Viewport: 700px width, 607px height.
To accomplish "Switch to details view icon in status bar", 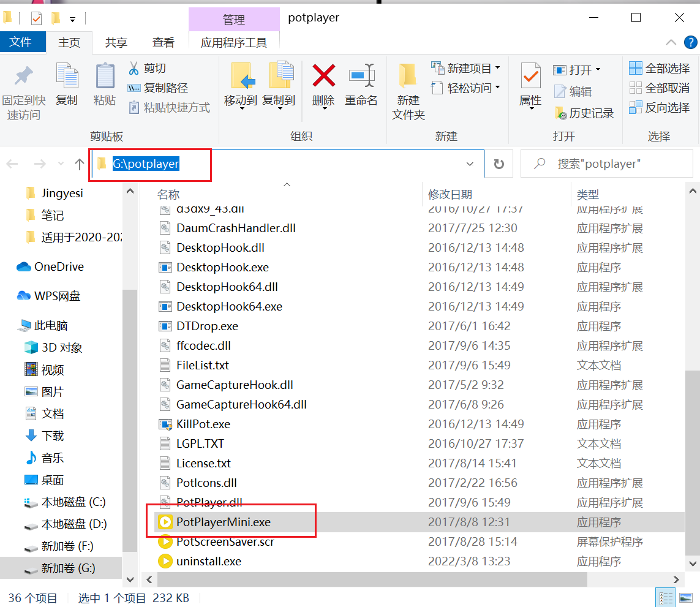I will tap(666, 598).
